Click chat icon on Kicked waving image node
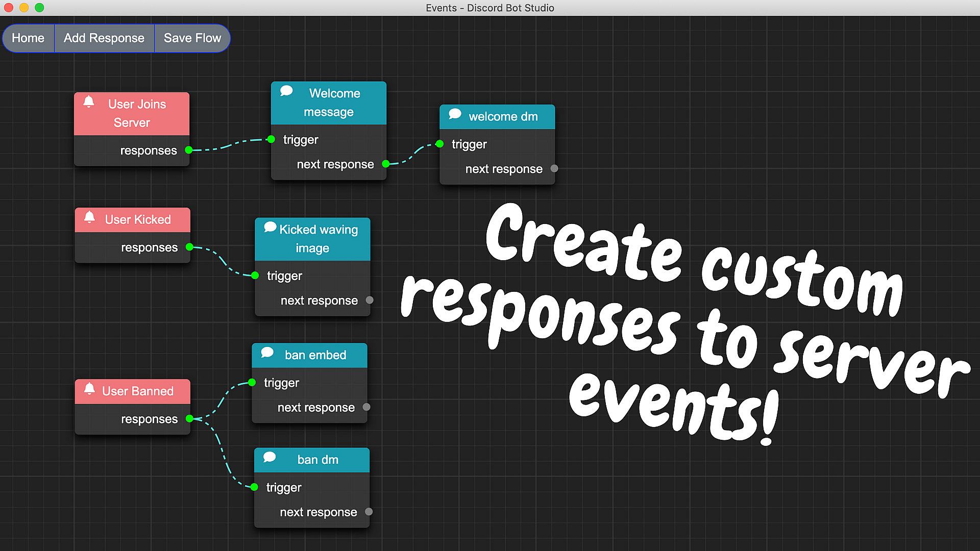 click(270, 227)
